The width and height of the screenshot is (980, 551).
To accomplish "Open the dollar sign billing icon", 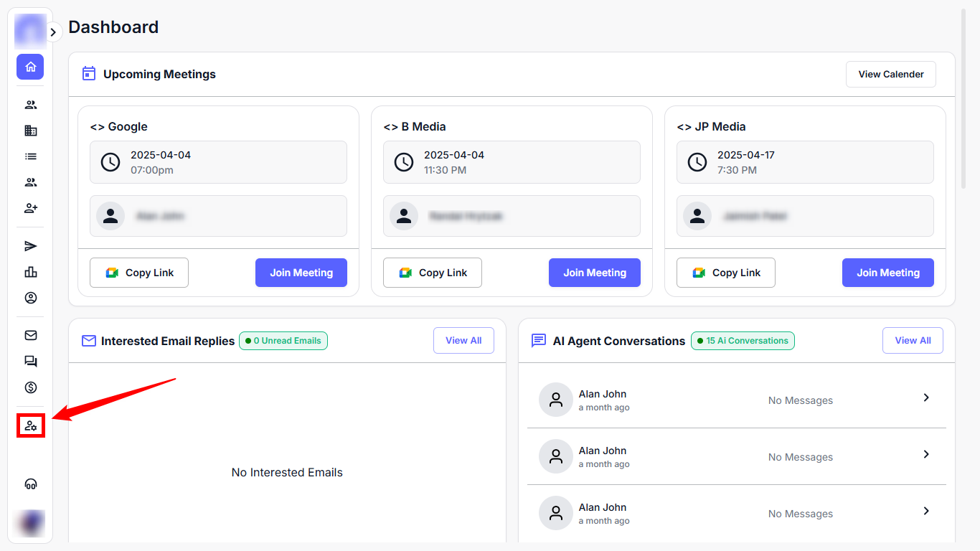I will pos(30,387).
